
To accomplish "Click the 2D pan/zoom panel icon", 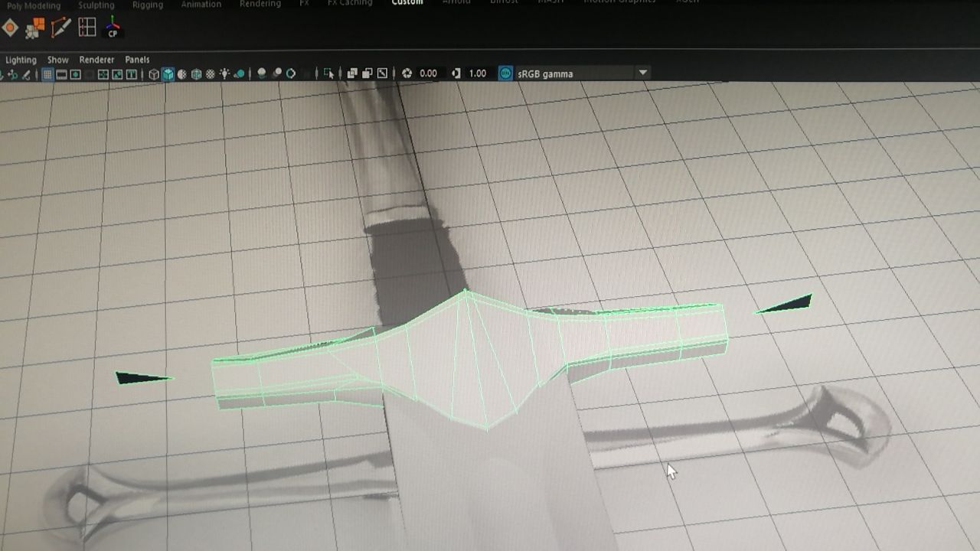I will coord(12,74).
